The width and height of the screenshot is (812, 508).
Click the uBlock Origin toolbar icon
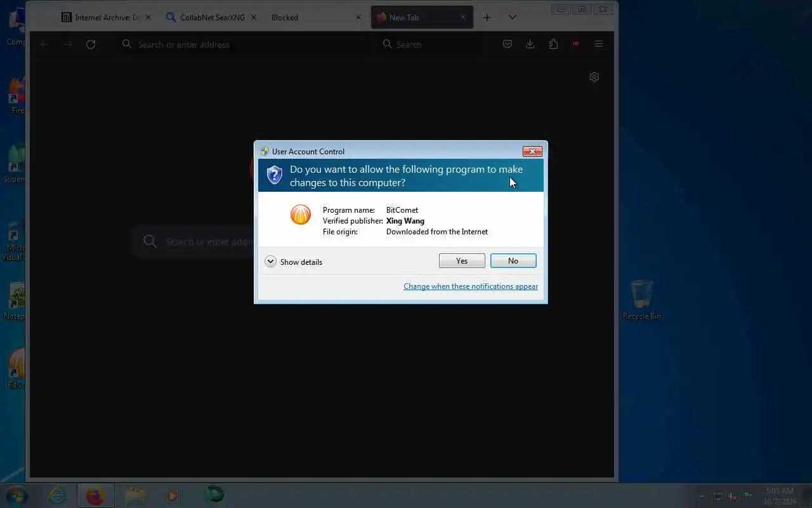pos(576,44)
